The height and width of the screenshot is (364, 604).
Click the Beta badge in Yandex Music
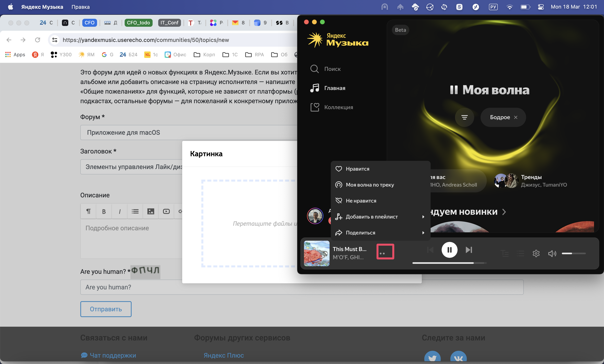point(400,30)
